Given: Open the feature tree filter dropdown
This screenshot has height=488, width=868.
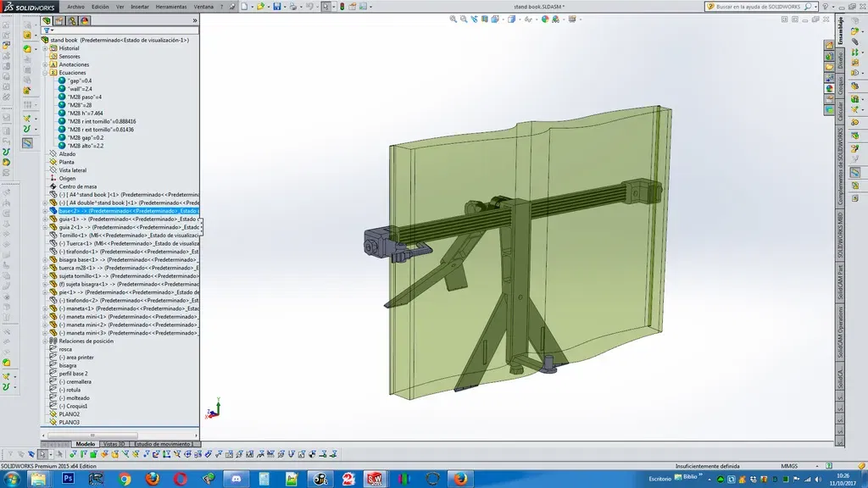Looking at the screenshot, I should click(49, 30).
